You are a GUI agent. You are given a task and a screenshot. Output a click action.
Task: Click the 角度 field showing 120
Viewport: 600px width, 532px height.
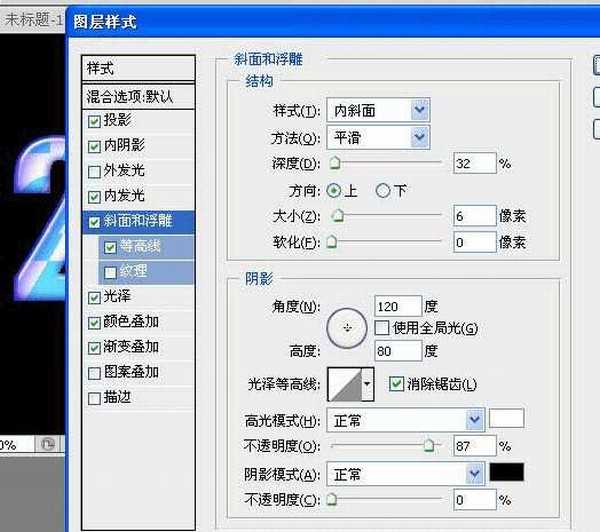(x=398, y=306)
